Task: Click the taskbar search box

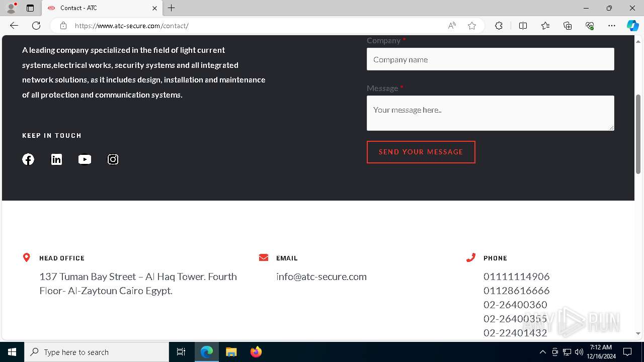Action: [97, 352]
